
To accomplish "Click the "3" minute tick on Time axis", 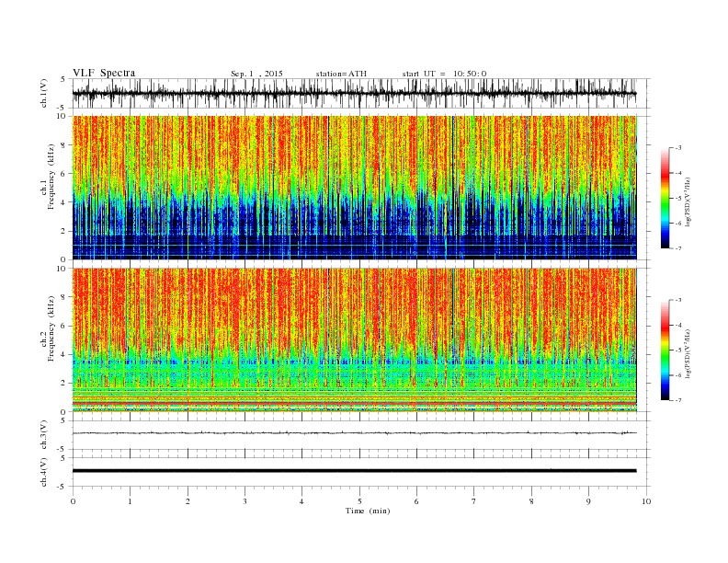I will coord(245,501).
